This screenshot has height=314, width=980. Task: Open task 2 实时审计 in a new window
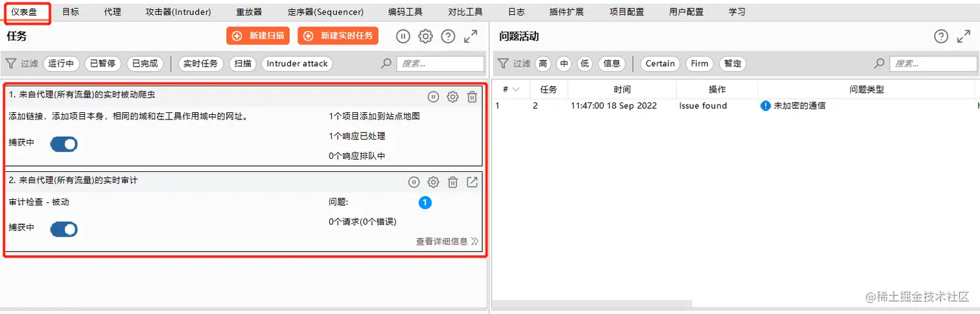click(472, 182)
